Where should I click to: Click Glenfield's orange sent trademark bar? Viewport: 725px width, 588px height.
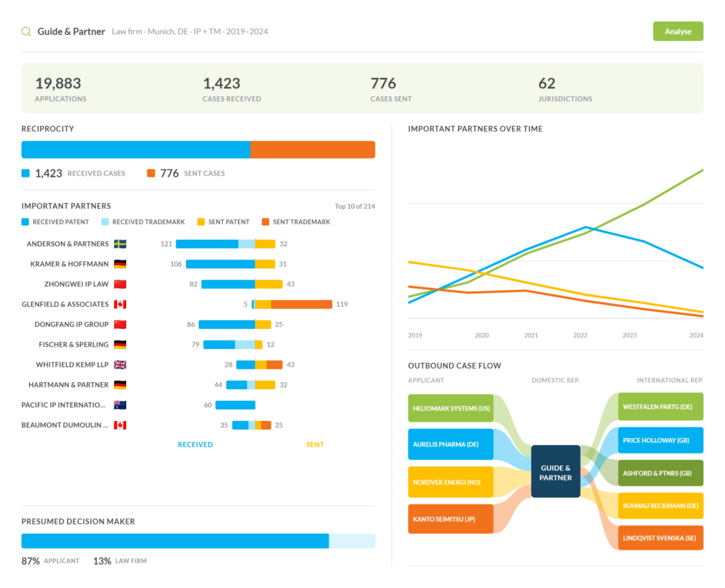(302, 304)
